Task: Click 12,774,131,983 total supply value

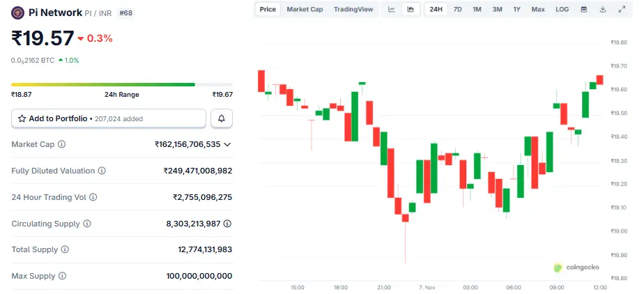Action: (205, 249)
